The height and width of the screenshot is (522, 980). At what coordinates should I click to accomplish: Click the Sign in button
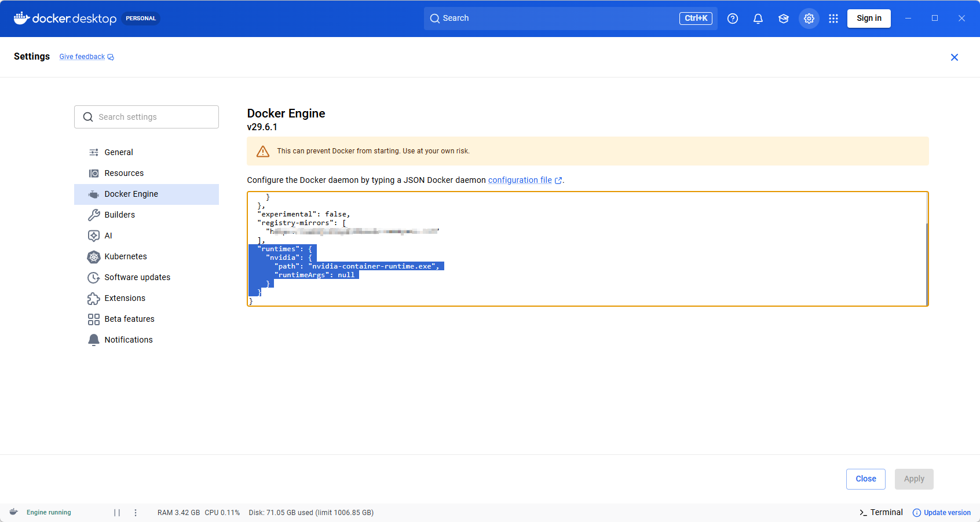click(x=869, y=19)
